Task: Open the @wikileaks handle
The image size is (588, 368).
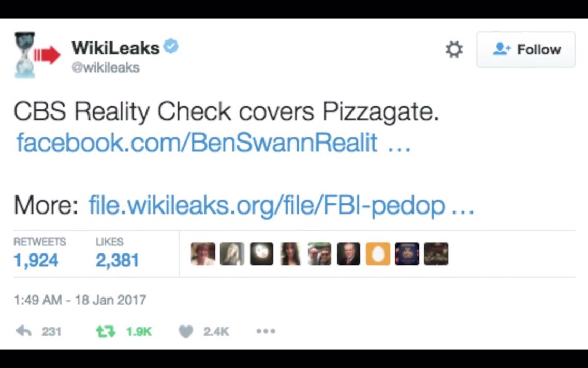Action: click(x=106, y=67)
